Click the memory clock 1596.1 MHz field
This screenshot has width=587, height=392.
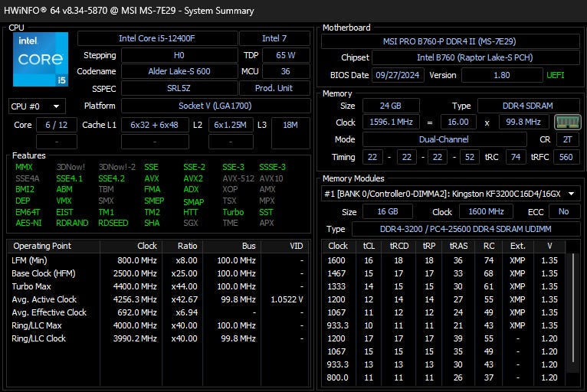pos(391,122)
